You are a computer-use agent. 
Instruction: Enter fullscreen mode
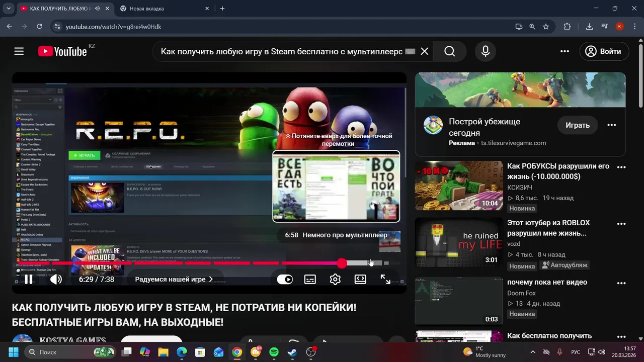pyautogui.click(x=385, y=279)
